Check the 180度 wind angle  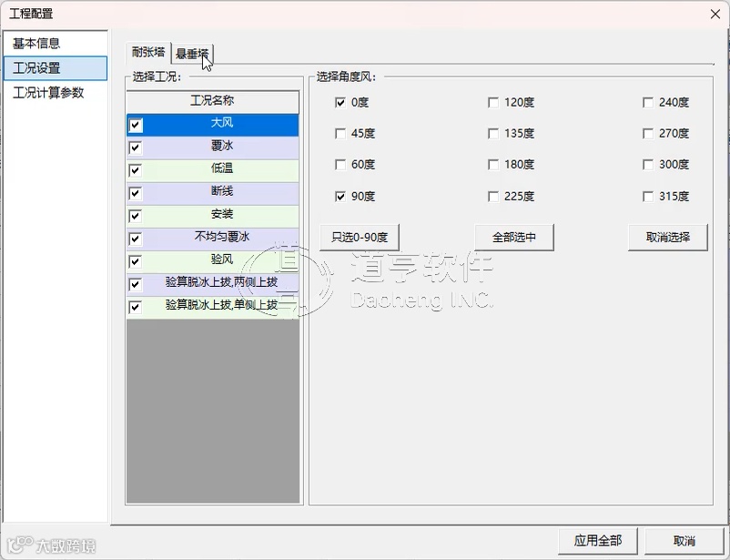click(x=493, y=165)
